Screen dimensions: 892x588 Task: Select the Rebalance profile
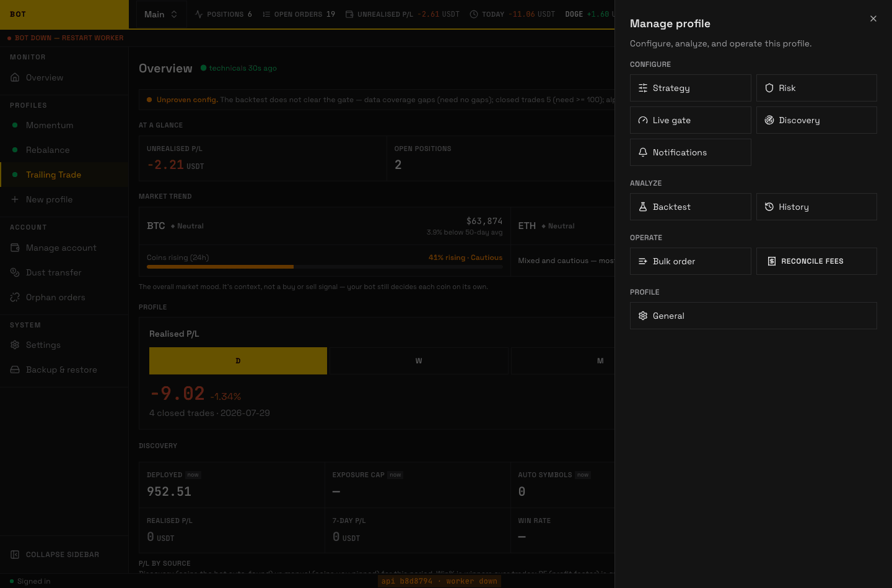(x=64, y=150)
